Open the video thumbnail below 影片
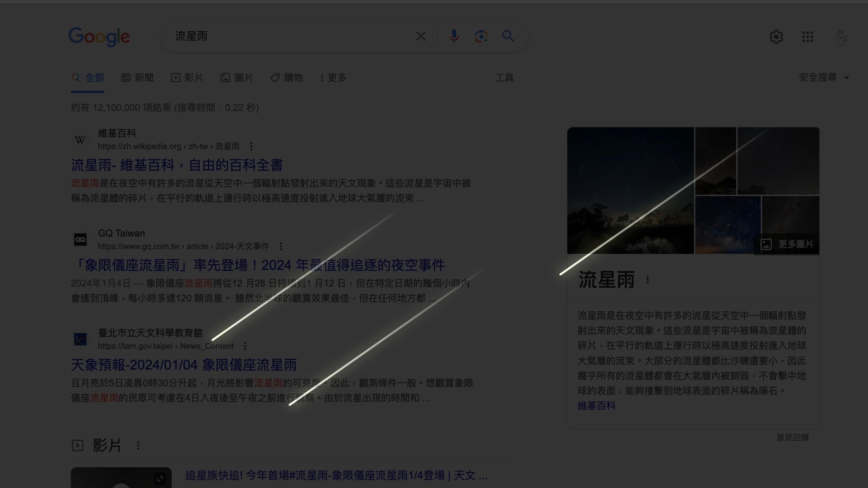The height and width of the screenshot is (488, 868). (121, 477)
